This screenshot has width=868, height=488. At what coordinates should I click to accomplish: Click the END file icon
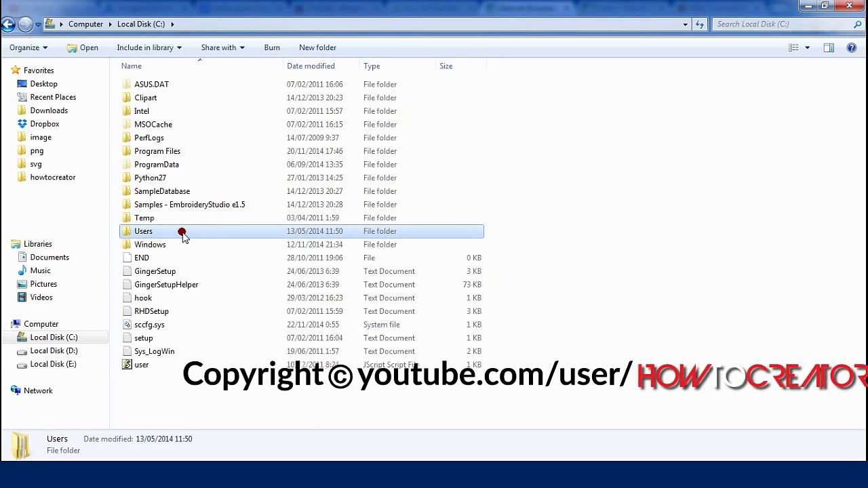coord(127,258)
